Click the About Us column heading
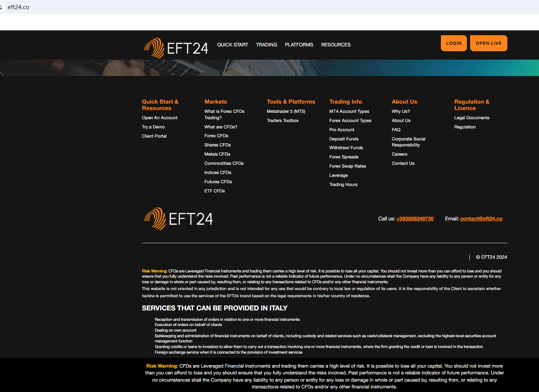 coord(404,102)
